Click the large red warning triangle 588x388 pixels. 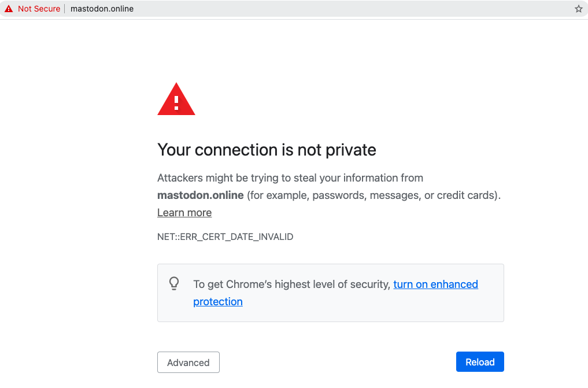[176, 100]
